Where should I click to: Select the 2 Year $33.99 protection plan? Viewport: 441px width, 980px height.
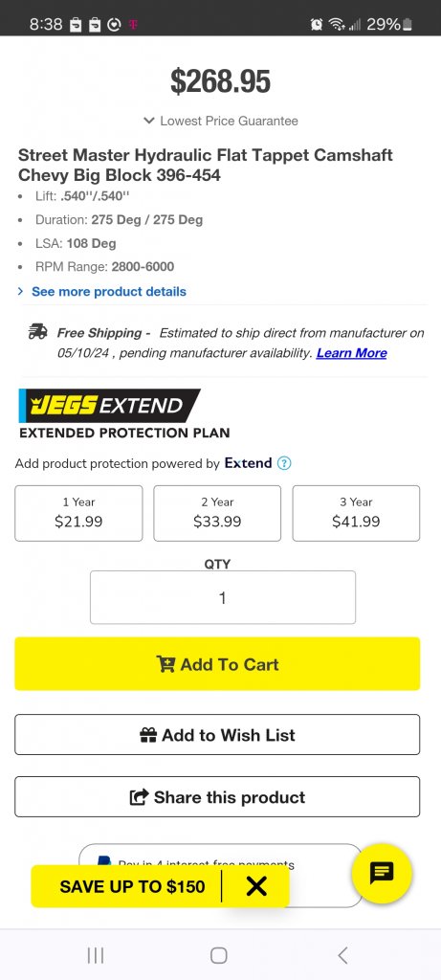coord(217,513)
